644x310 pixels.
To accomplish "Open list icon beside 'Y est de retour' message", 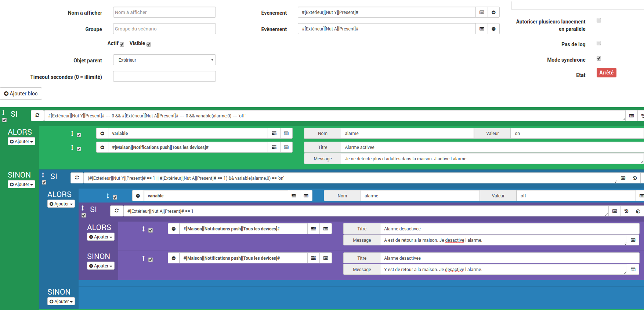I will tap(633, 270).
